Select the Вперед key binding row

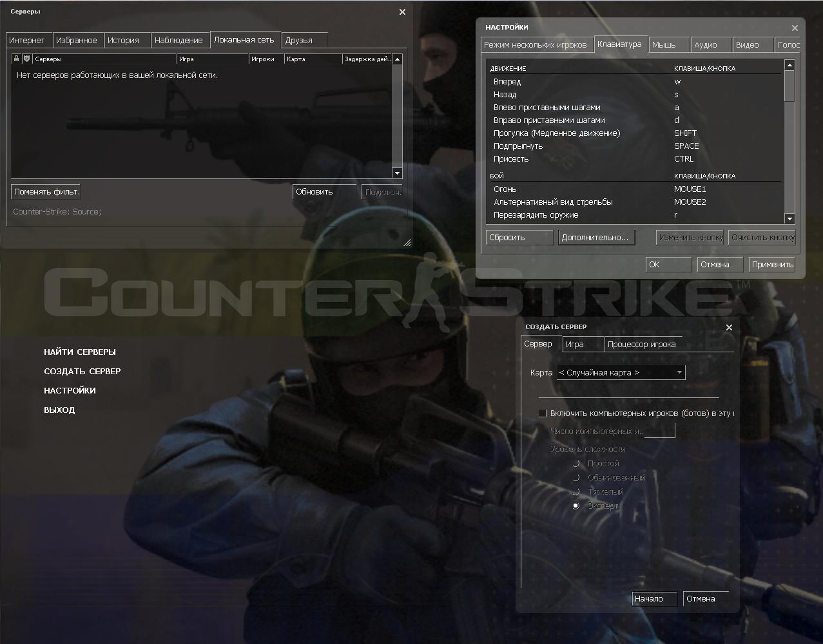[635, 82]
